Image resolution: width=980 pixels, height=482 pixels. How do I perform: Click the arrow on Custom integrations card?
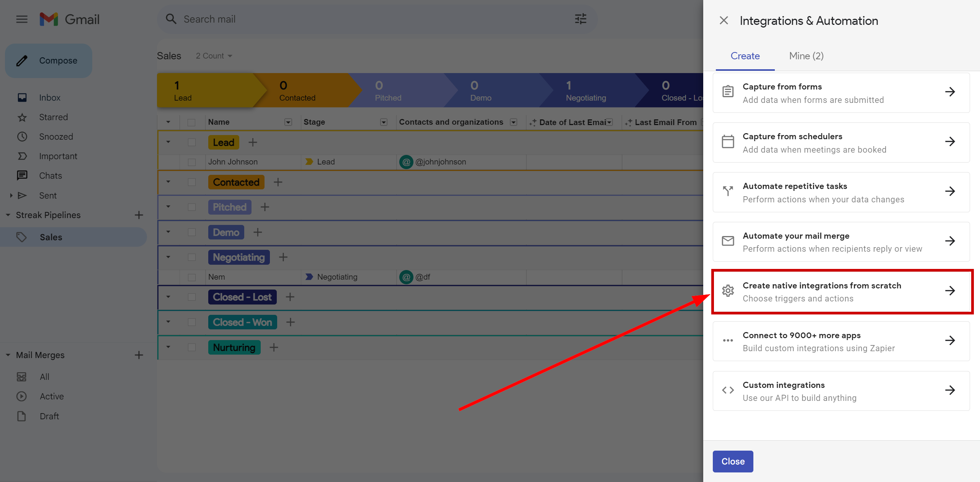click(950, 390)
